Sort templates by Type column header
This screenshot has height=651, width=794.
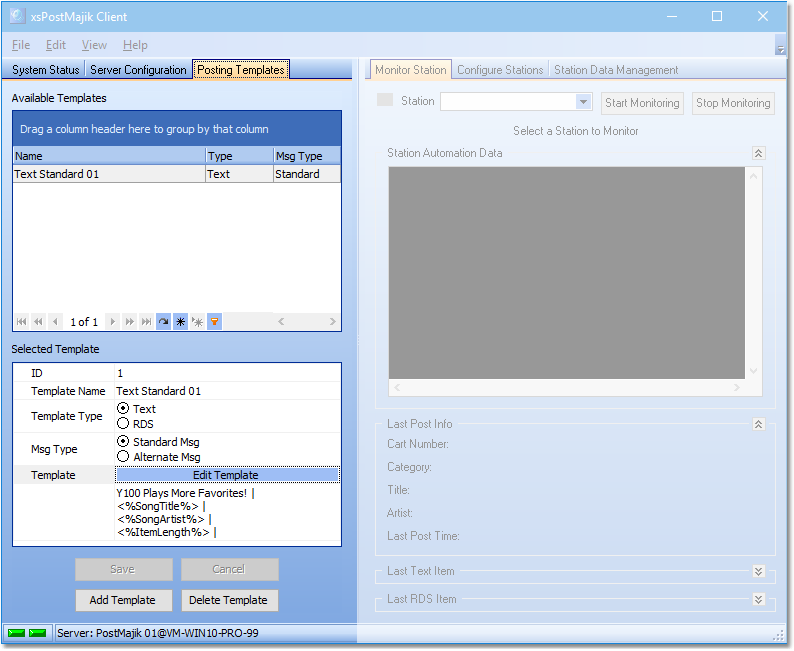click(239, 156)
